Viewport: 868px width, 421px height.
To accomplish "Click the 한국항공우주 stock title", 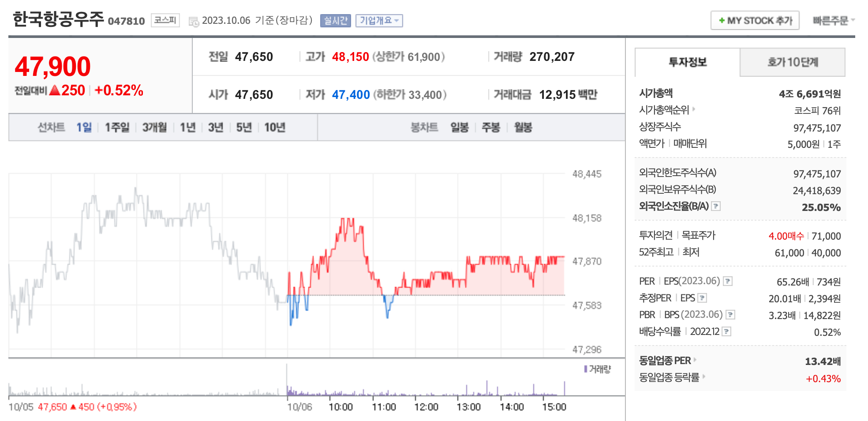I will [58, 19].
